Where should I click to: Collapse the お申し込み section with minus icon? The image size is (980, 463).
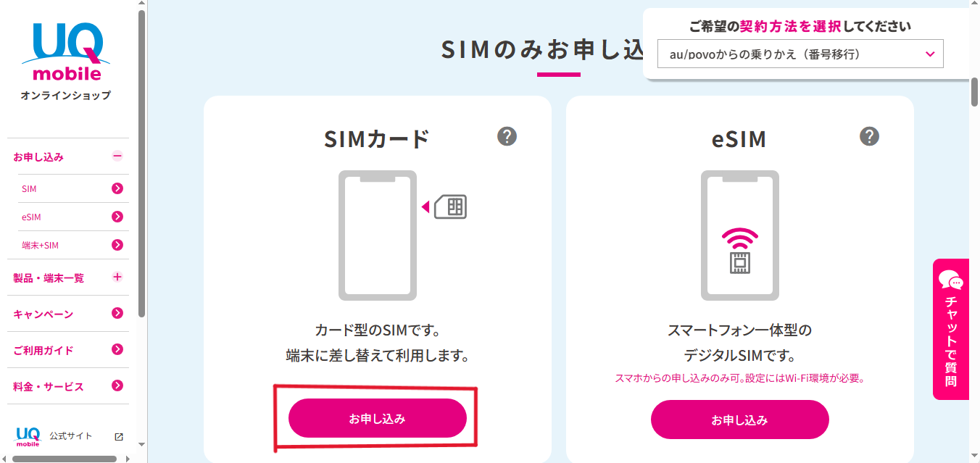117,157
